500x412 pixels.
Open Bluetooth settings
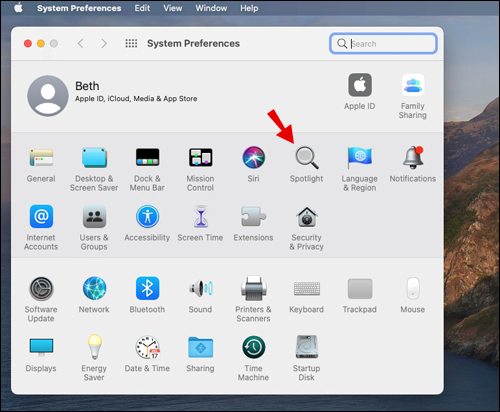pos(147,288)
